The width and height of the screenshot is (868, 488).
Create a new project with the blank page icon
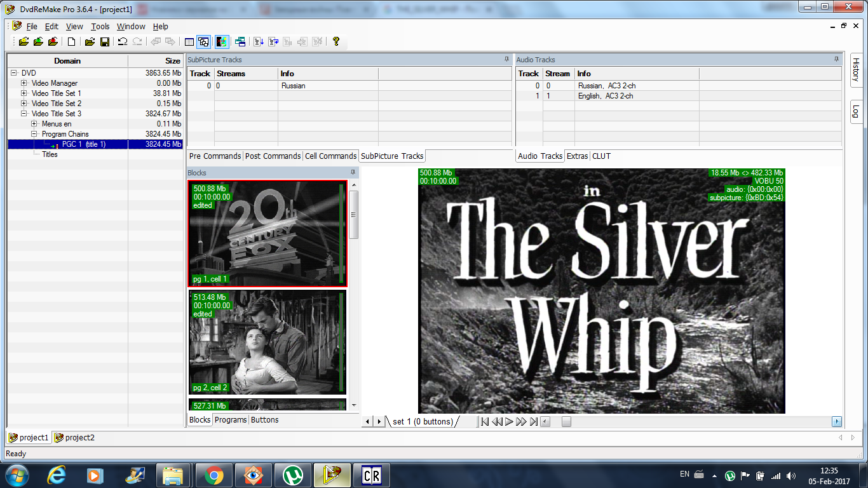click(x=72, y=42)
